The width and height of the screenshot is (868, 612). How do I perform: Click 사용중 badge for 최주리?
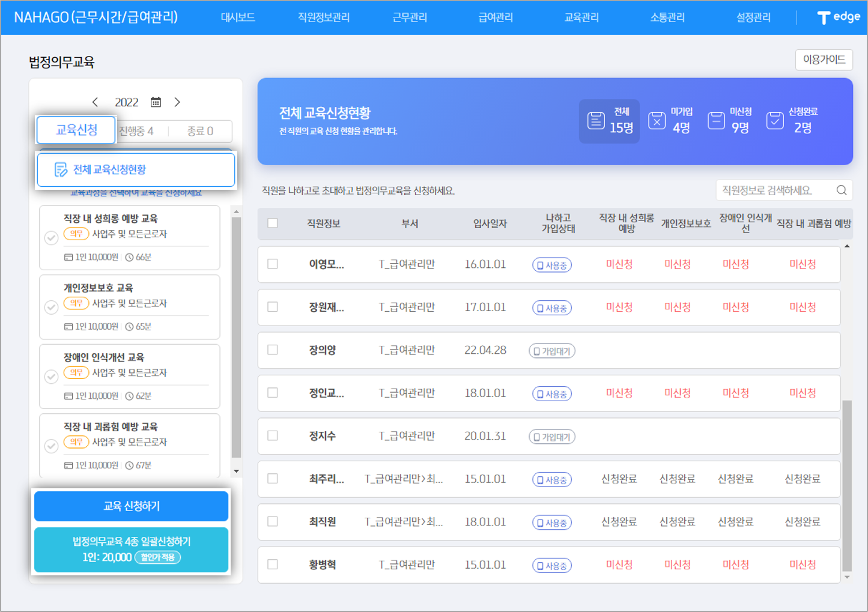(x=552, y=480)
